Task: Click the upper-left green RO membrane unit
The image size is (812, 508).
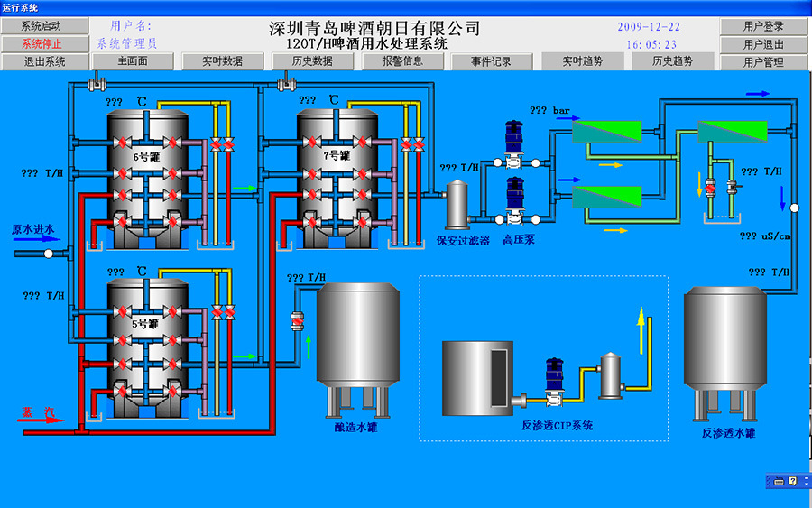Action: [607, 132]
